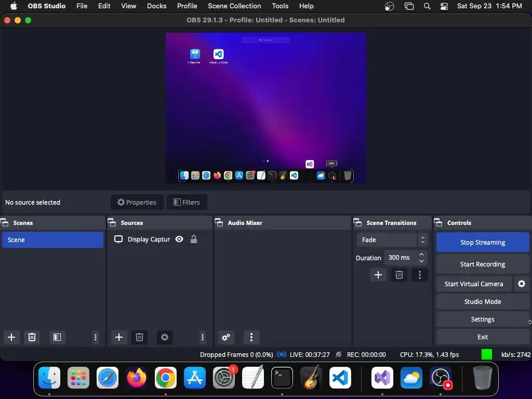Click Dropped Frames 0 (0.0%) status text
The image size is (532, 399).
[x=236, y=354]
